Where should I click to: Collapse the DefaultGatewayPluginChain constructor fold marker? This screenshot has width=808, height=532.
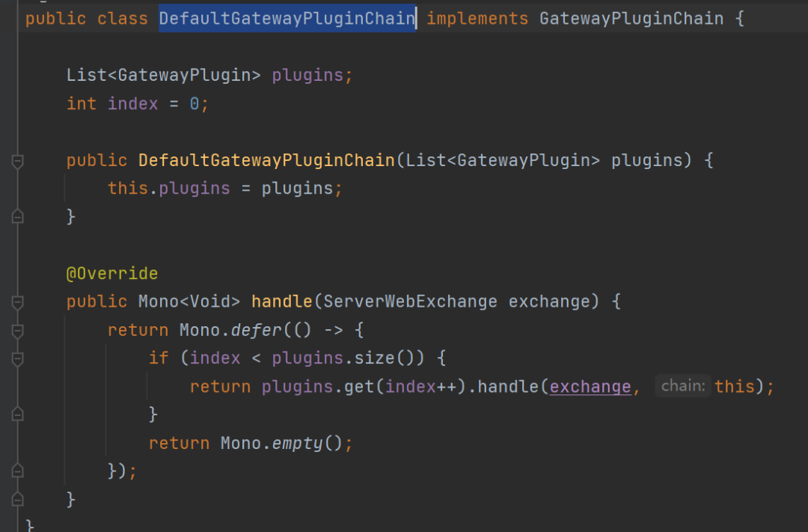(17, 162)
